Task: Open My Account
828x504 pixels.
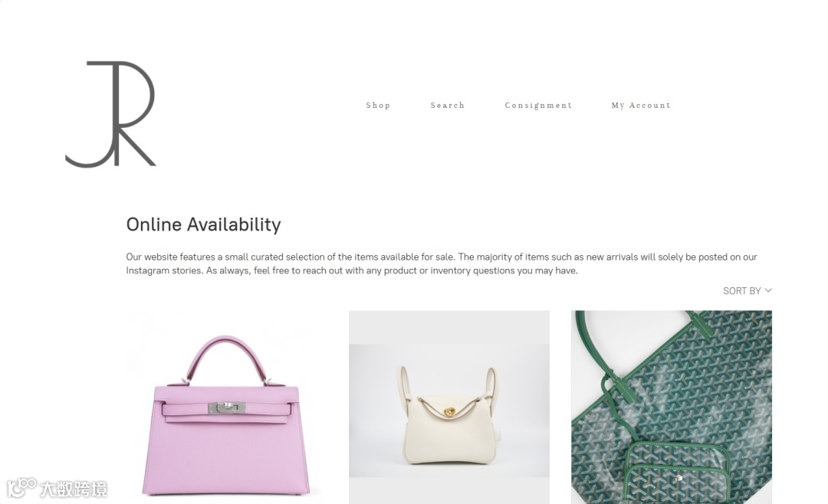Action: 640,106
